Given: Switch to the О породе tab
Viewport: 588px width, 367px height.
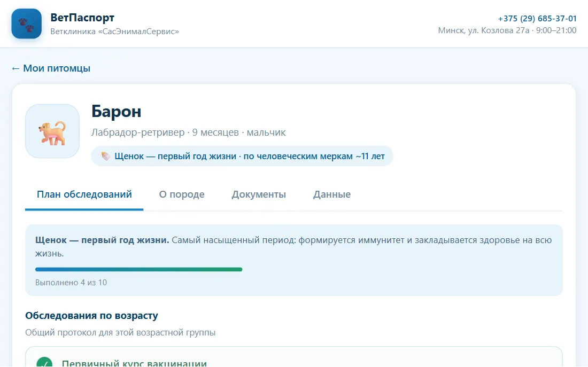Looking at the screenshot, I should (182, 194).
